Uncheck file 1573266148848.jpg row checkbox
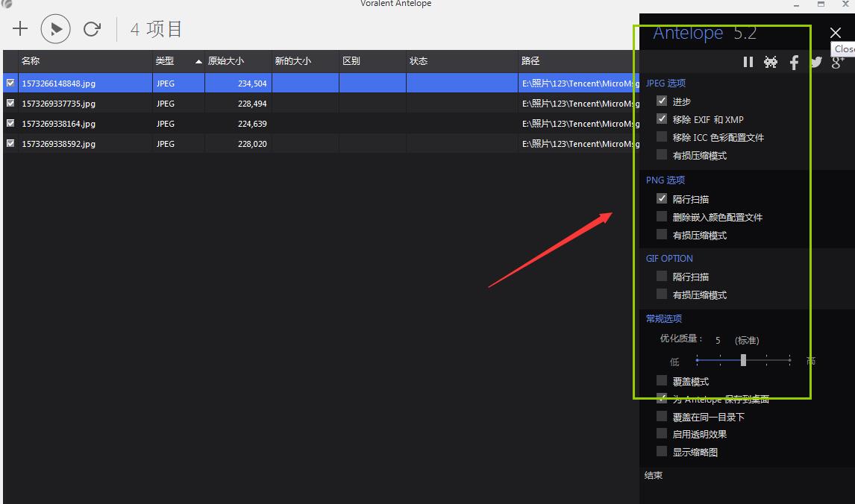855x504 pixels. [x=10, y=83]
